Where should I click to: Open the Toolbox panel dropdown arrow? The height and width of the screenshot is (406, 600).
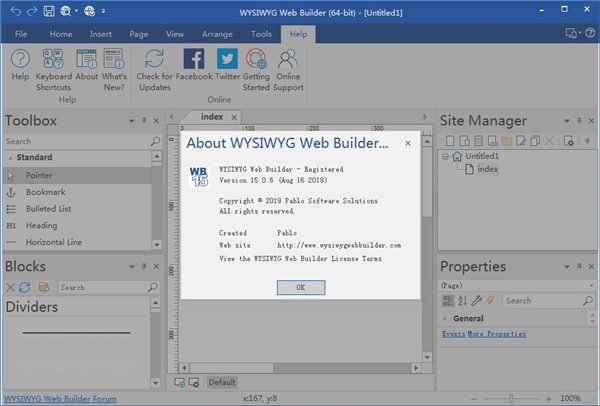click(x=132, y=121)
